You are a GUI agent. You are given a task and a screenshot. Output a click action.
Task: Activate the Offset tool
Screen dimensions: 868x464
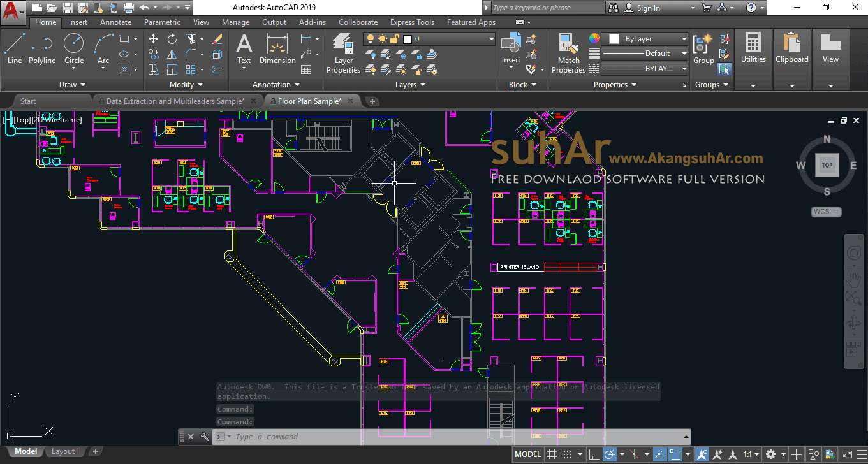coord(217,69)
